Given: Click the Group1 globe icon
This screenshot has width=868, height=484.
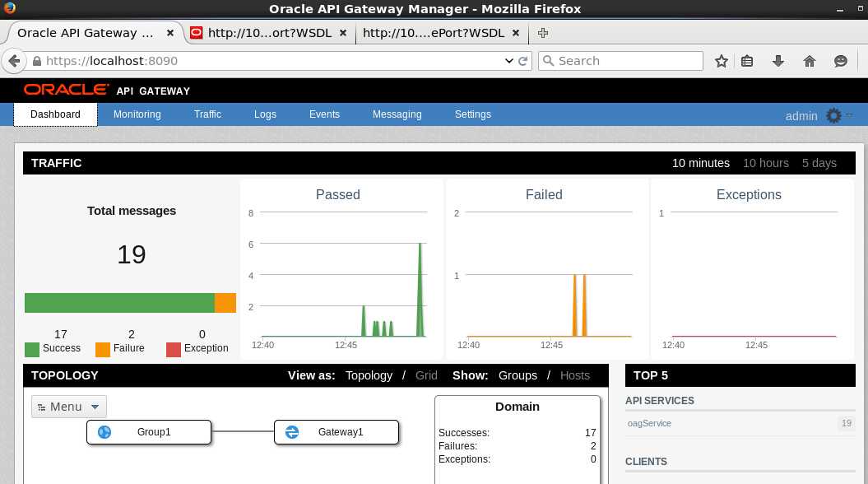Looking at the screenshot, I should [104, 432].
